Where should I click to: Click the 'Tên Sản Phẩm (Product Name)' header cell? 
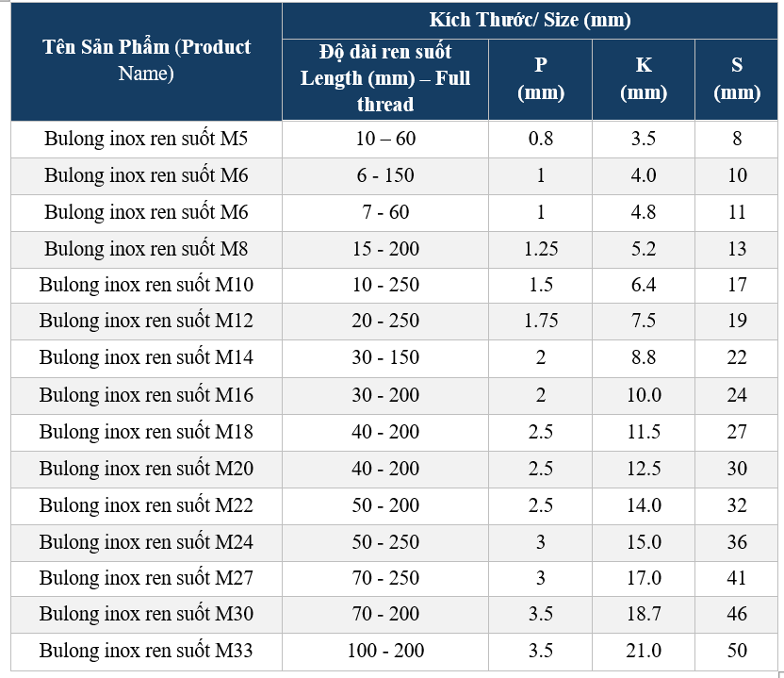pyautogui.click(x=146, y=60)
